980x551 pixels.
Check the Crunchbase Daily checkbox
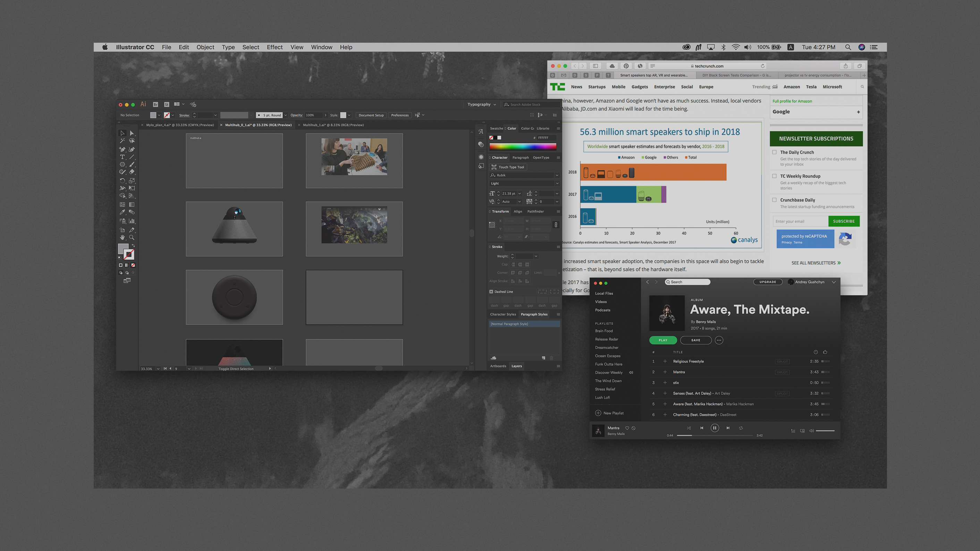pos(774,200)
